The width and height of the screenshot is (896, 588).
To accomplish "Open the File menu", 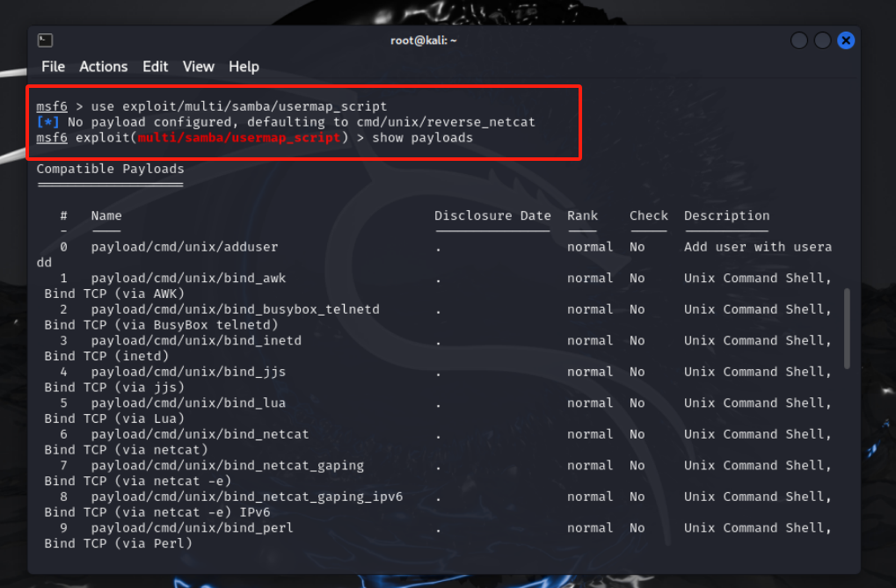I will click(53, 67).
